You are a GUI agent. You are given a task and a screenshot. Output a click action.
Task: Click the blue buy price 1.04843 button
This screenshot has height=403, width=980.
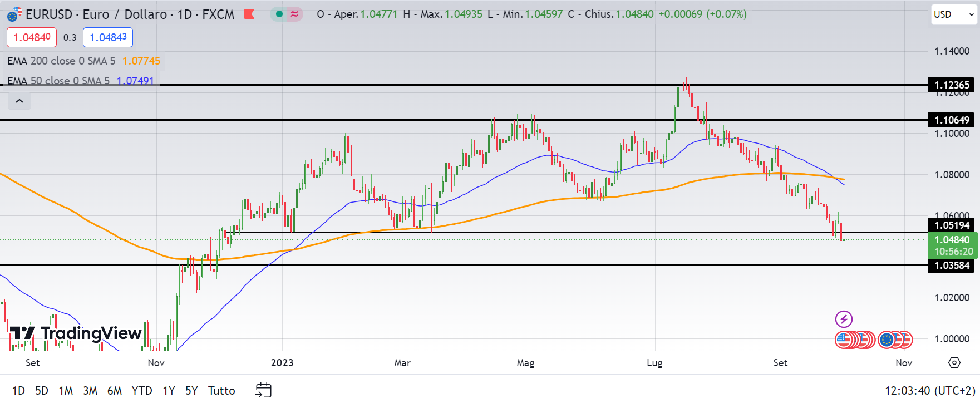[108, 37]
